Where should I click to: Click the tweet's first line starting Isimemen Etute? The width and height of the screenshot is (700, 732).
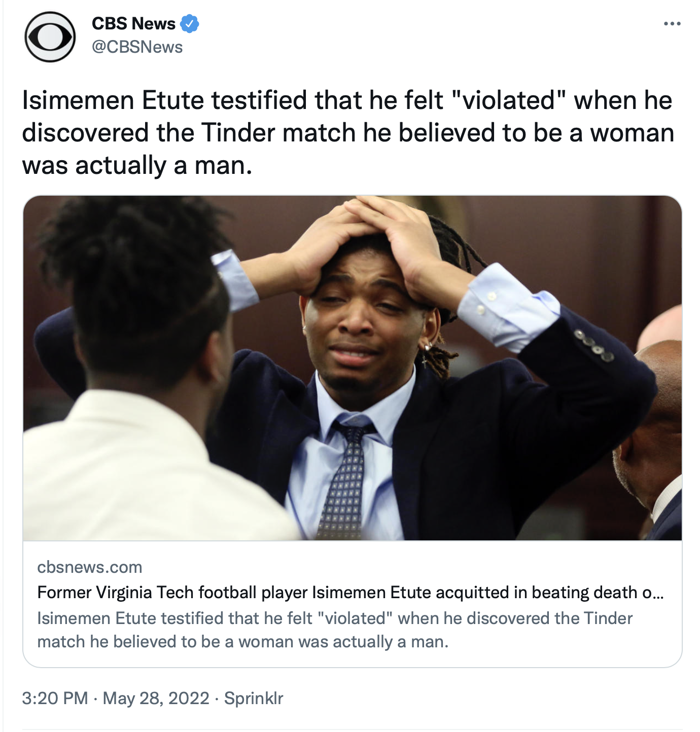(x=347, y=100)
